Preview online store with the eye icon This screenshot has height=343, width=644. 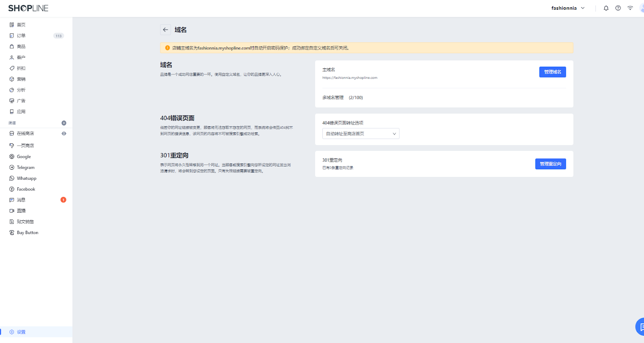(64, 134)
